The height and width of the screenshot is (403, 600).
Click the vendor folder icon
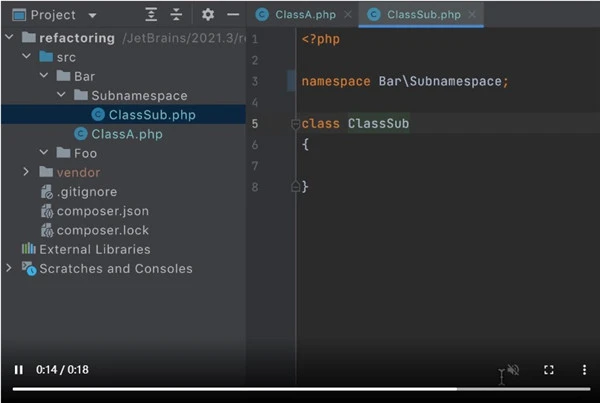point(46,171)
